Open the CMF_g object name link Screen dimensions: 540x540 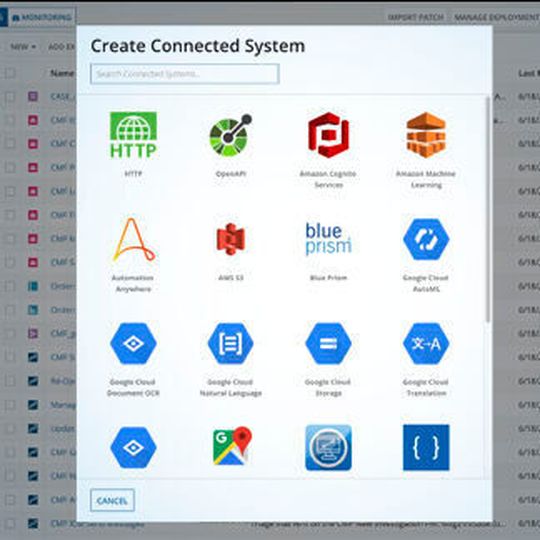(x=63, y=333)
